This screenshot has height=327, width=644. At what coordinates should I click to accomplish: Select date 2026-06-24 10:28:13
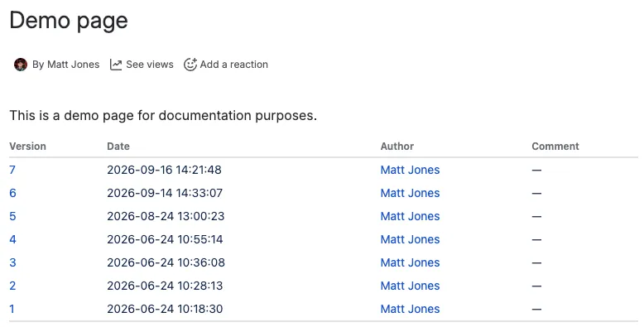pyautogui.click(x=165, y=286)
